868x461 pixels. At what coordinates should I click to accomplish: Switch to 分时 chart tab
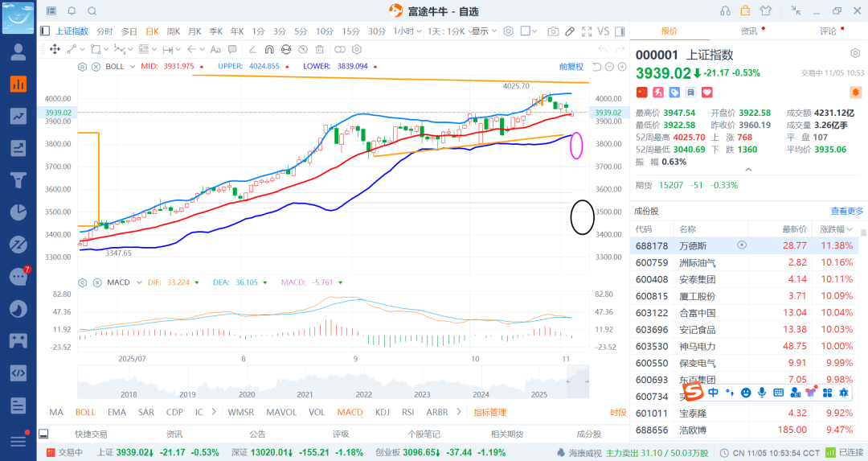click(x=104, y=31)
